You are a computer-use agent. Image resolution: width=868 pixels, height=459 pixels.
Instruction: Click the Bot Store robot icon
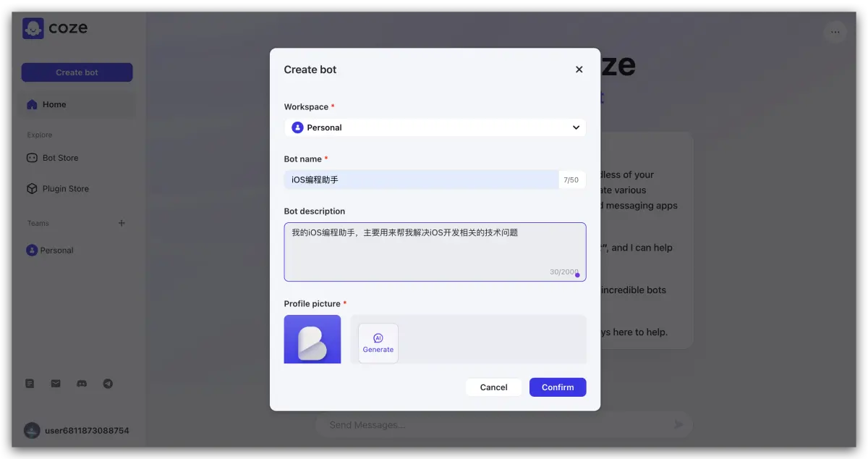(32, 158)
